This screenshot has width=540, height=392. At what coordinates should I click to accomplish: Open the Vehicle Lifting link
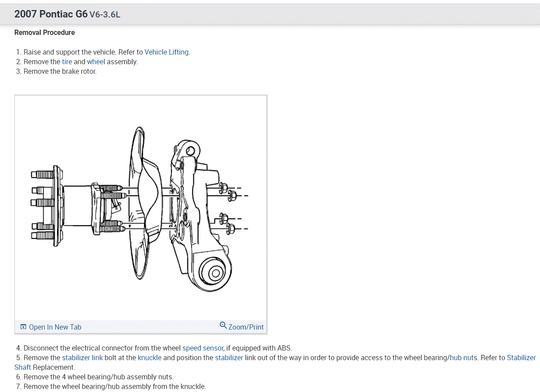point(167,52)
